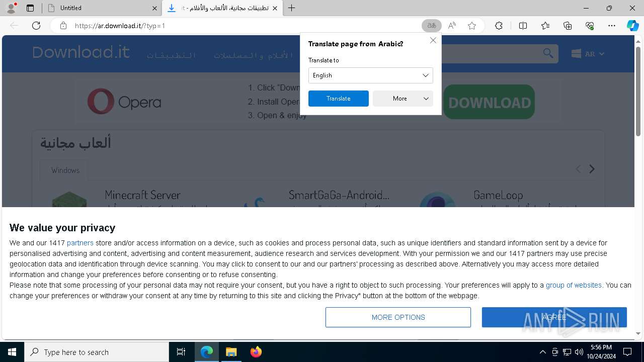Click MORE OPTIONS in privacy banner
This screenshot has height=362, width=644.
[398, 317]
